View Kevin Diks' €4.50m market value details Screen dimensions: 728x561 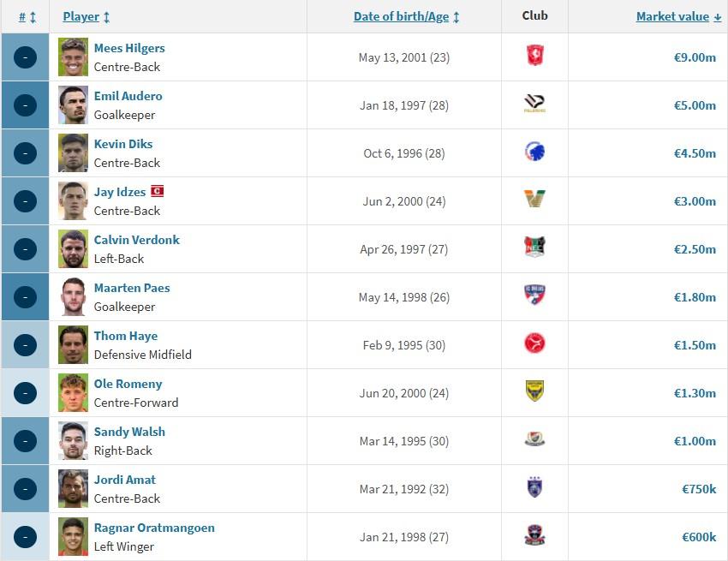tap(695, 153)
